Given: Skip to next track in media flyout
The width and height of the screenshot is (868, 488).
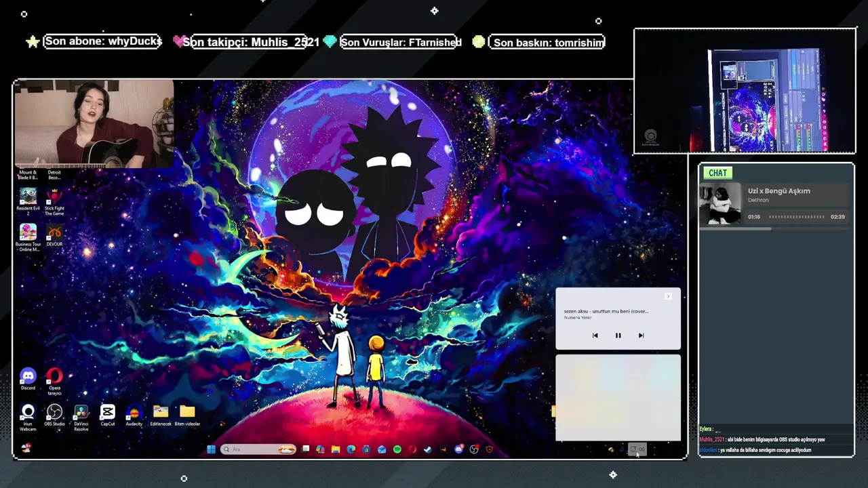Looking at the screenshot, I should (x=641, y=335).
